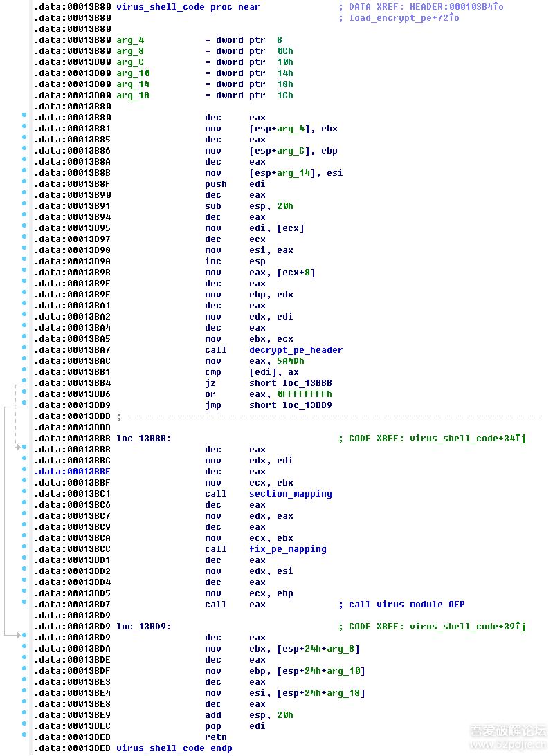Jump to loc_13BBB from the jz instruction
Screen dimensions: 553x756
(307, 383)
